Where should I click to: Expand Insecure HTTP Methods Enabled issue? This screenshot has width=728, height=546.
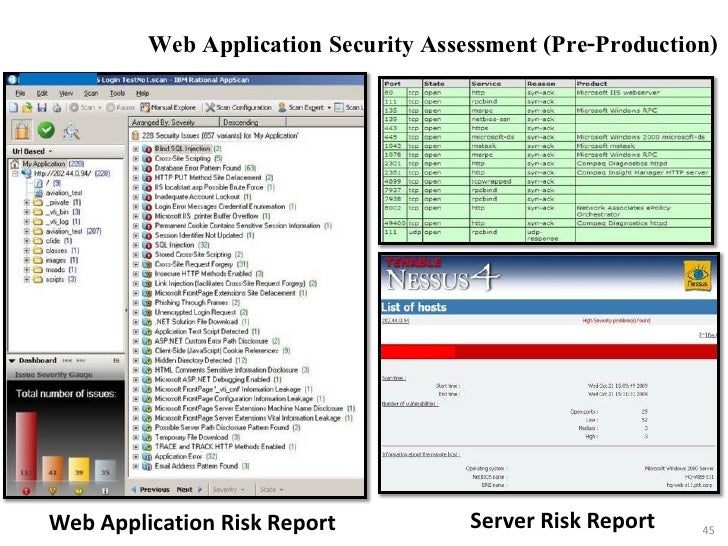136,274
